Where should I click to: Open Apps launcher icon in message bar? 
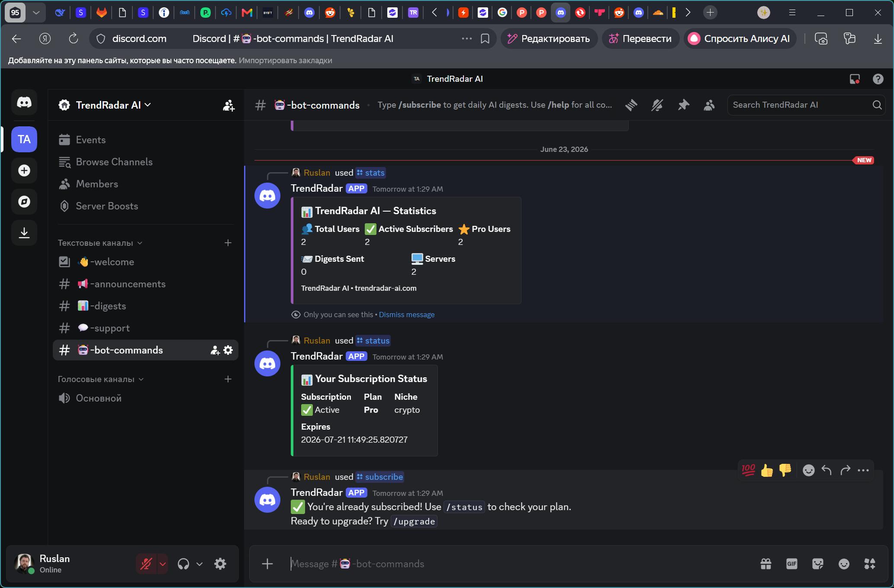[870, 564]
